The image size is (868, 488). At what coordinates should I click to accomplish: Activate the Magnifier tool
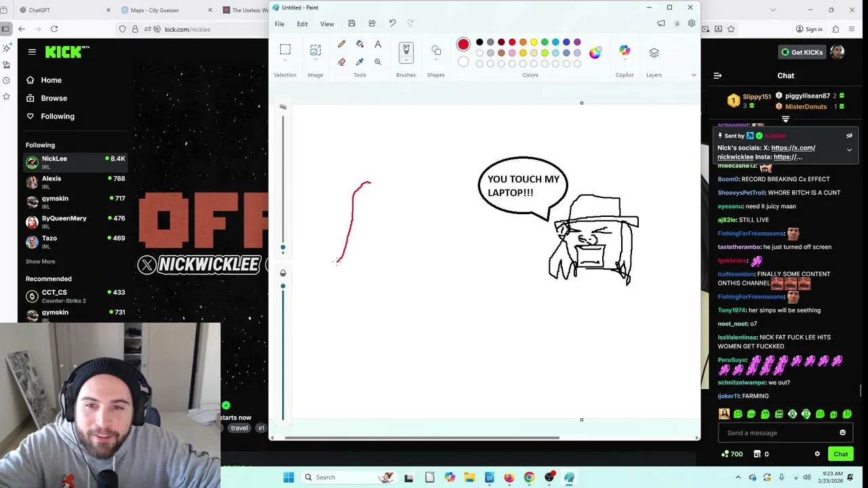[x=378, y=62]
